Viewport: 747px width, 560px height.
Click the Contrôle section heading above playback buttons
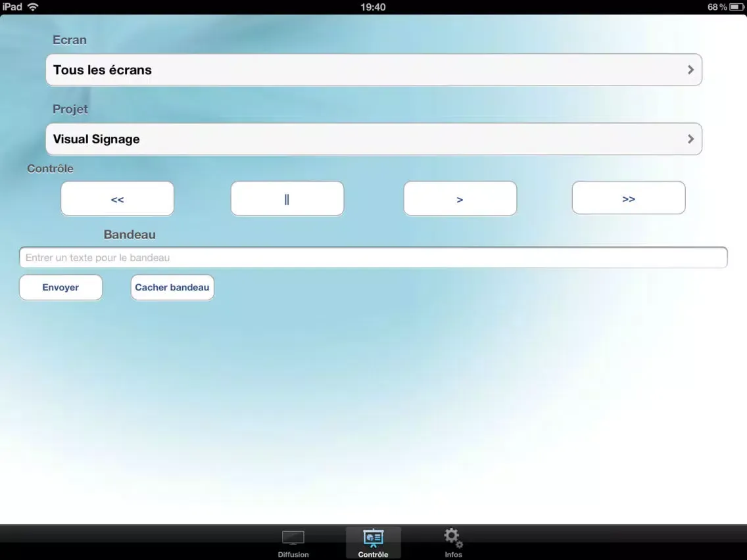click(x=50, y=168)
